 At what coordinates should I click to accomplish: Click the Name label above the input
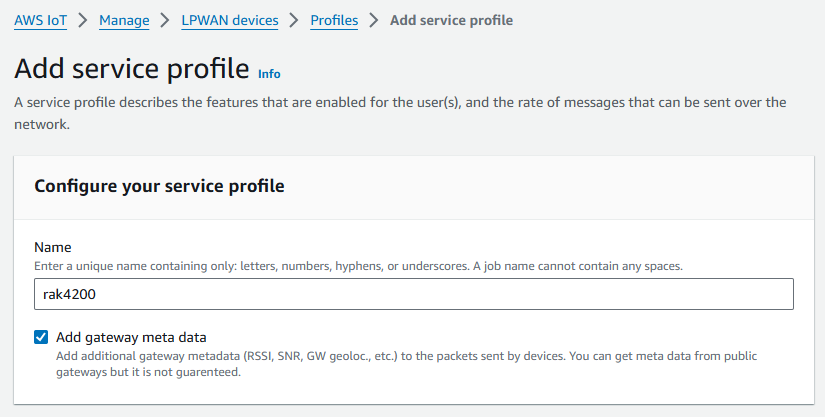[53, 247]
